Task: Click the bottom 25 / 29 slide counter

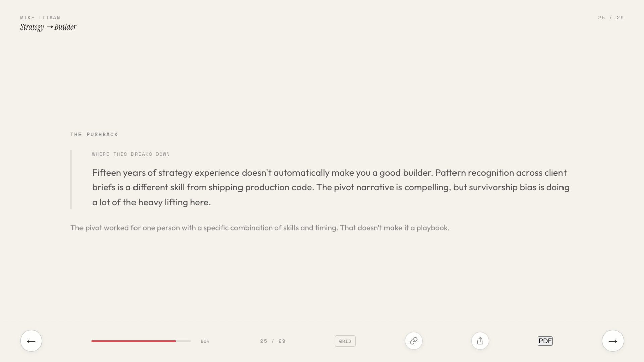Action: pos(273,341)
